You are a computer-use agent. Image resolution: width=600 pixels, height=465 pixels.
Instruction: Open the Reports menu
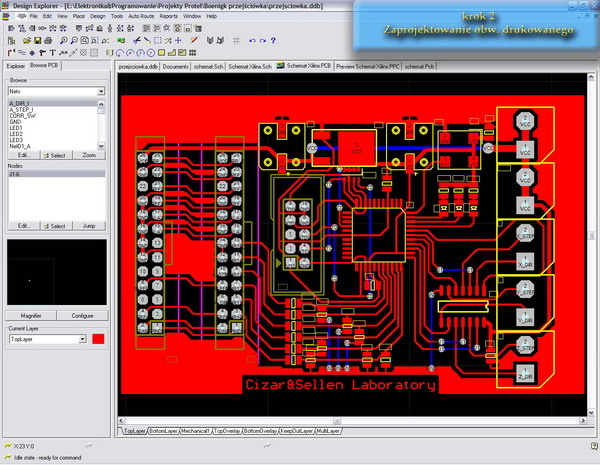point(169,16)
